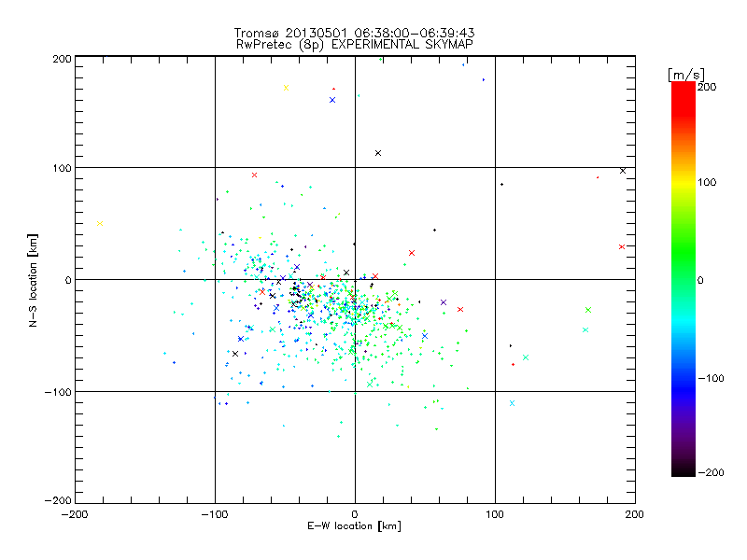Click the x-axis tick label '-100'
The height and width of the screenshot is (560, 747).
215,514
